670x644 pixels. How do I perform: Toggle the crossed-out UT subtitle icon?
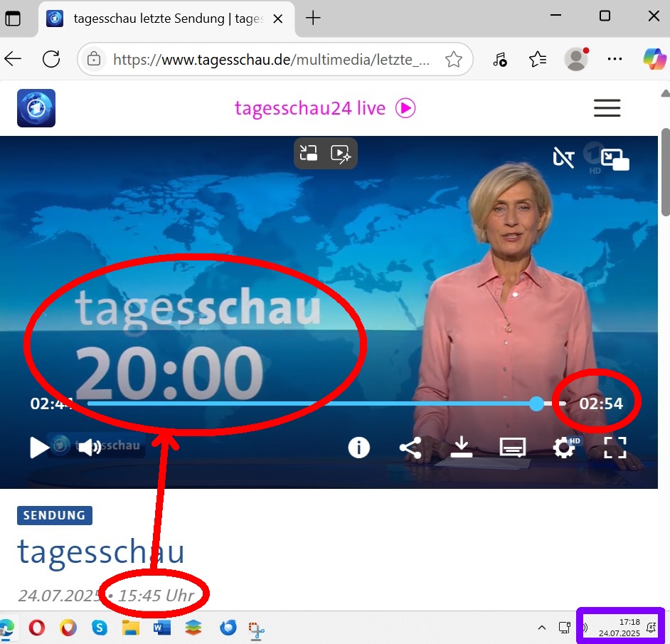click(x=563, y=158)
